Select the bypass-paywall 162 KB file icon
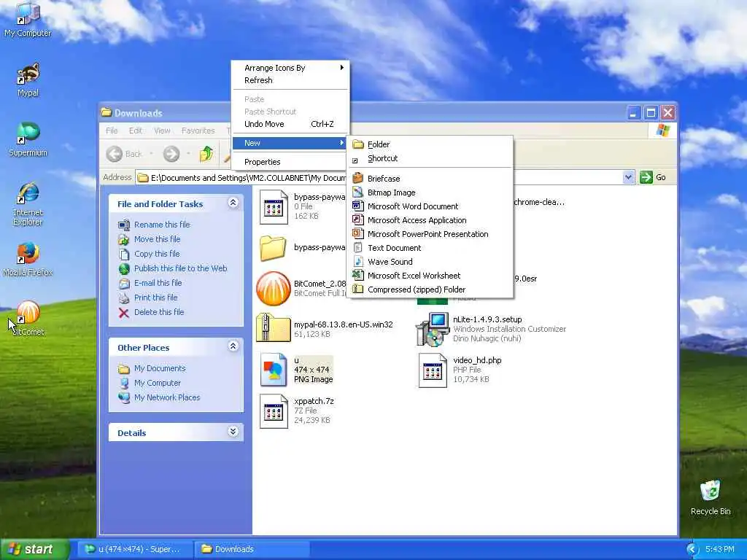747x560 pixels. tap(274, 206)
